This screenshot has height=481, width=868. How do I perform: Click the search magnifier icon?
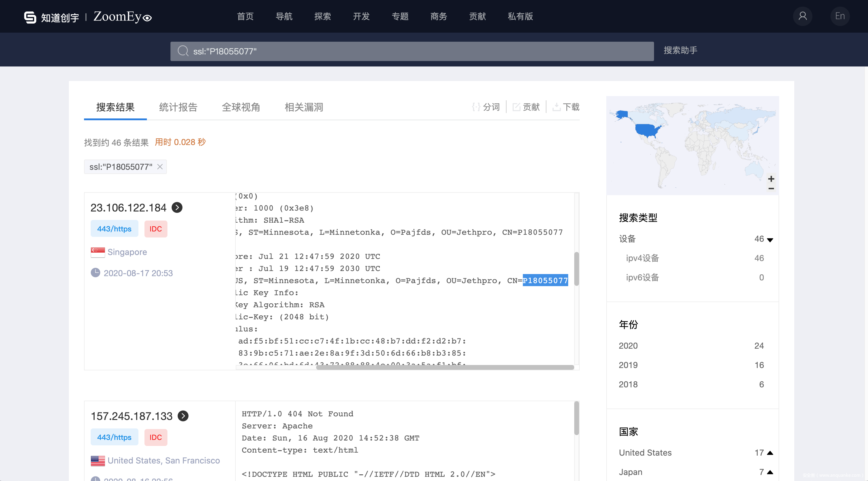pos(183,51)
